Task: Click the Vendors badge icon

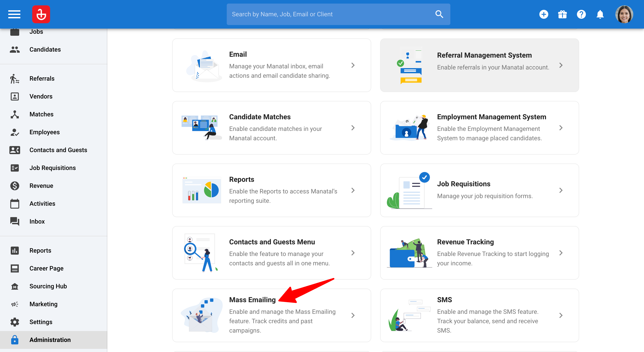Action: (x=15, y=96)
